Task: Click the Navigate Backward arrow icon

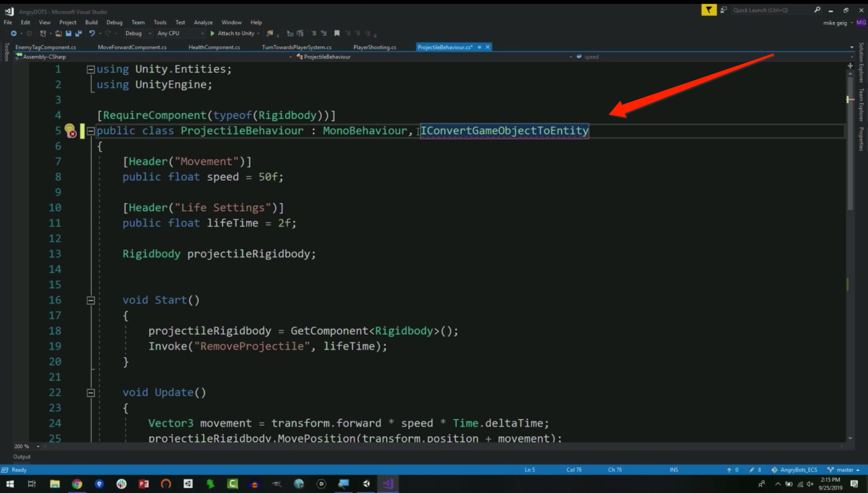Action: coord(13,33)
